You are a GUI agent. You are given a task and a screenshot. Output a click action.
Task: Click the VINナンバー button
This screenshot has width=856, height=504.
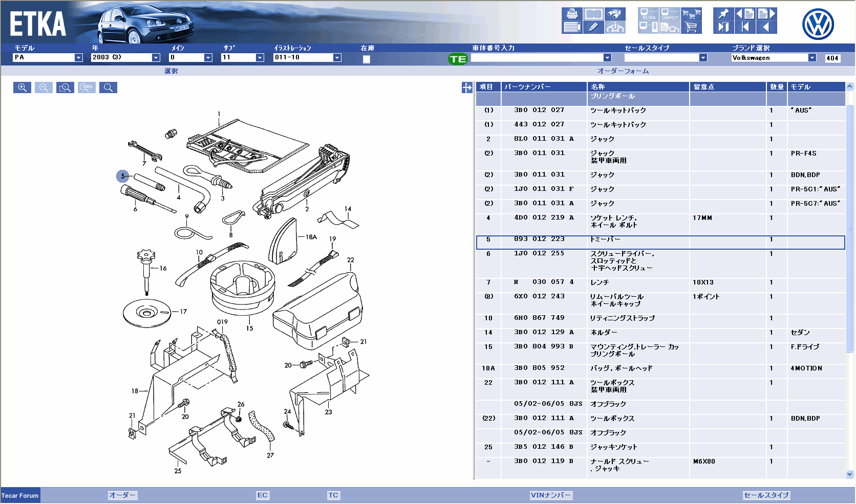(x=551, y=495)
